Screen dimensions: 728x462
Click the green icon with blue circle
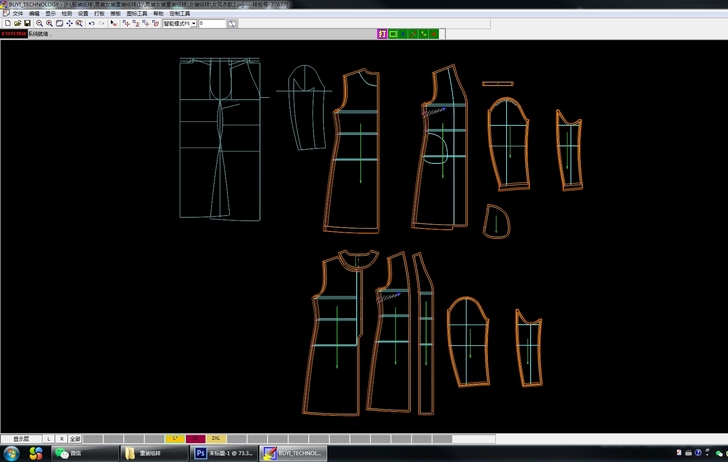pos(403,34)
